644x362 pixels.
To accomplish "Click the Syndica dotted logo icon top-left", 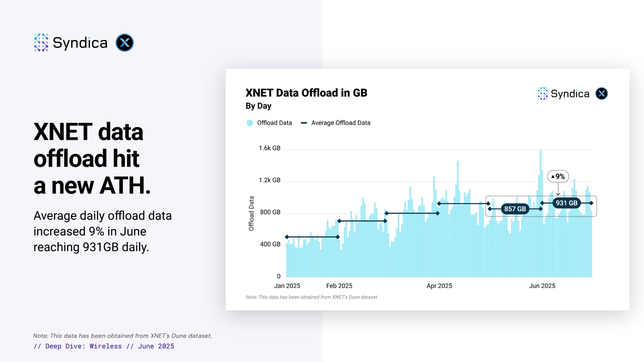I will pos(41,42).
